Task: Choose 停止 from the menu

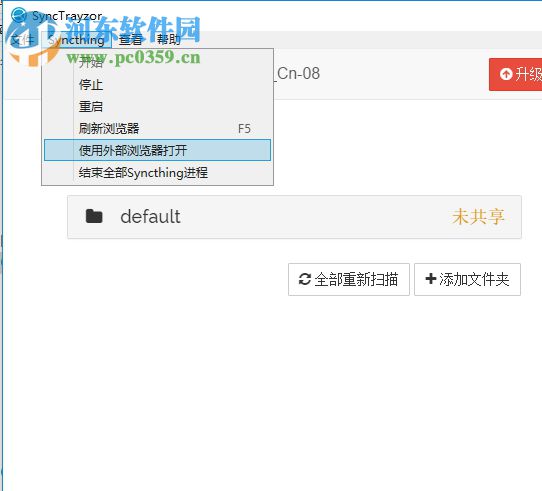Action: pos(157,85)
